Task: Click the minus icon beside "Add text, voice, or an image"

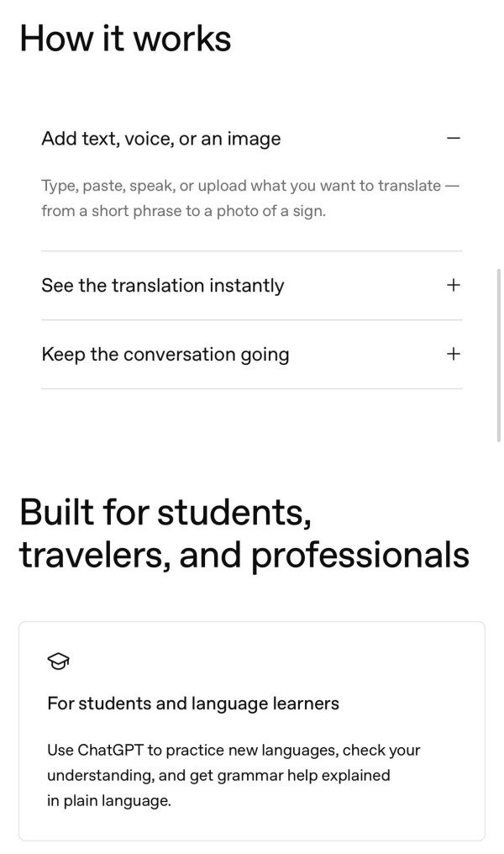Action: coord(453,138)
